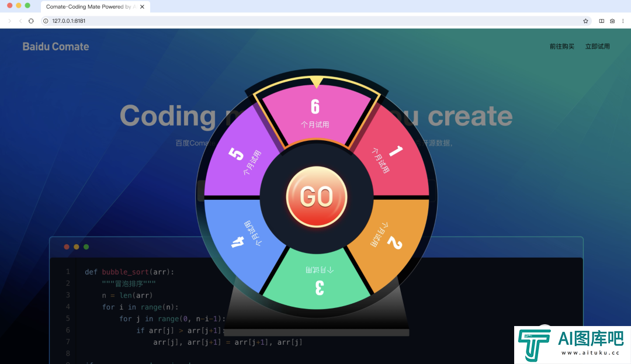Reload the page with the refresh icon

31,21
